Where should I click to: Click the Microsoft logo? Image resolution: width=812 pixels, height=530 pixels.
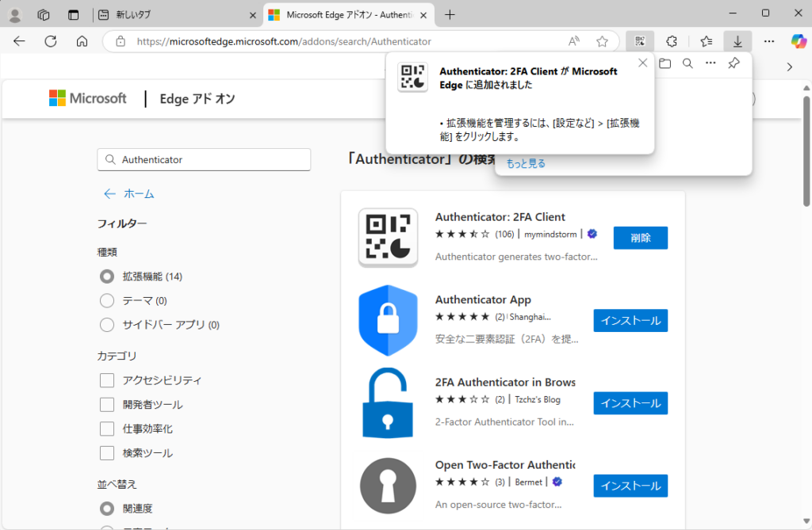click(x=87, y=98)
